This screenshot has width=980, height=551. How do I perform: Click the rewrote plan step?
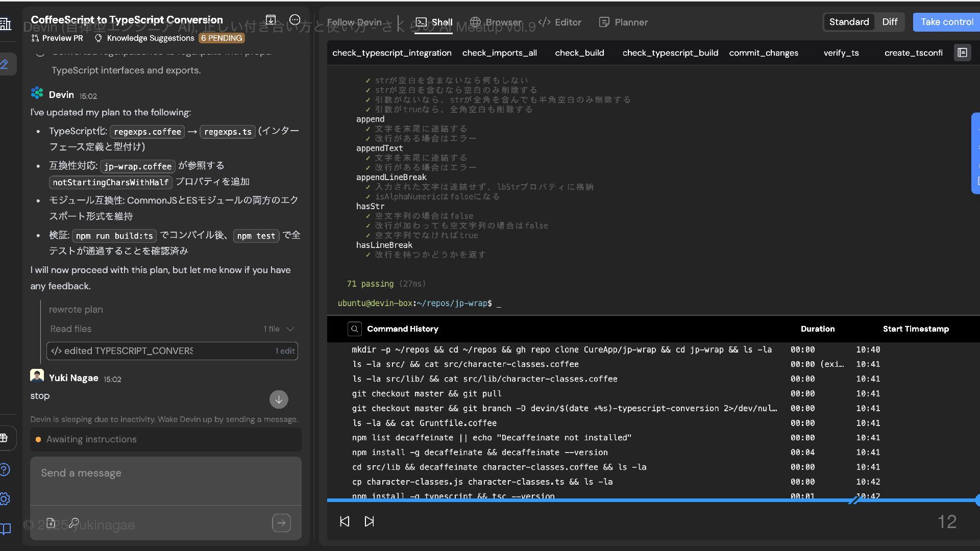coord(76,310)
